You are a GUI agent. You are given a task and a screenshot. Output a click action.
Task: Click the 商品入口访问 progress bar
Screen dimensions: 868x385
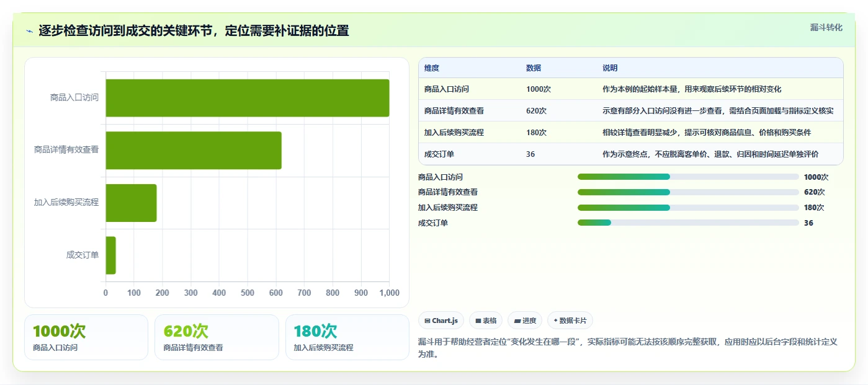coord(688,177)
